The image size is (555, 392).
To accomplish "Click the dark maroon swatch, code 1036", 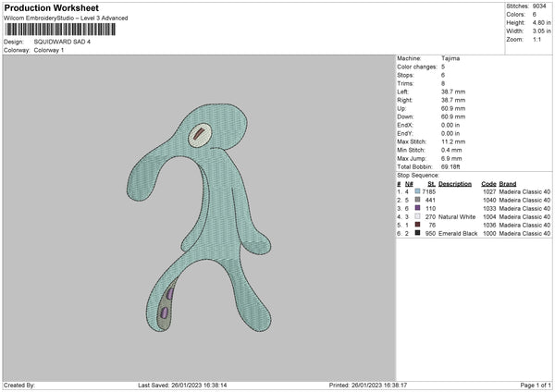I will tap(418, 225).
